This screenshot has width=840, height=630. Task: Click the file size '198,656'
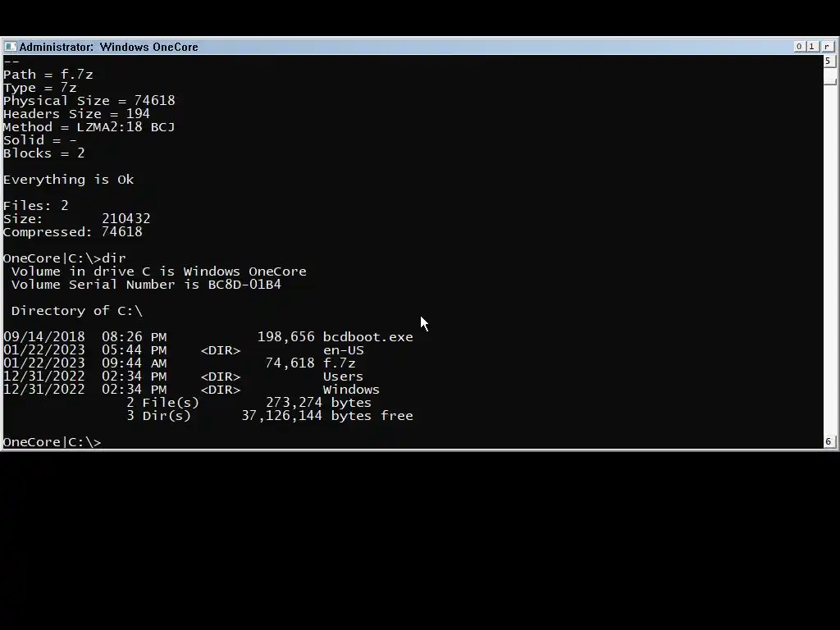tap(286, 337)
